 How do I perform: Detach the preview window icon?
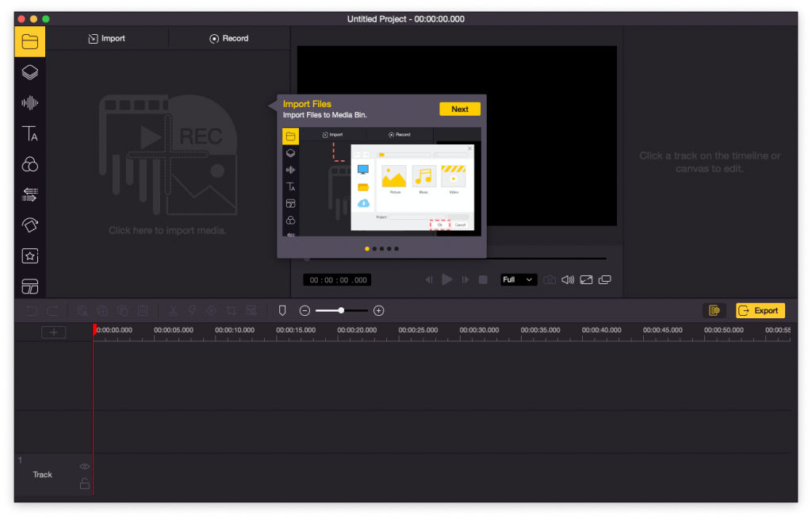point(605,280)
